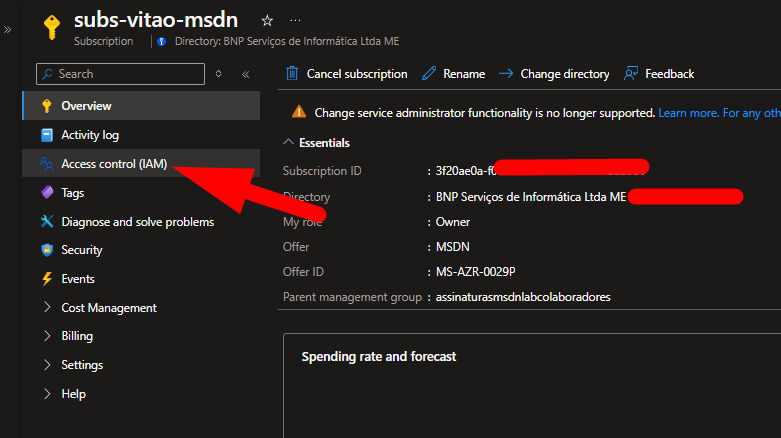Click the Activity log icon in sidebar
781x438 pixels.
click(46, 135)
